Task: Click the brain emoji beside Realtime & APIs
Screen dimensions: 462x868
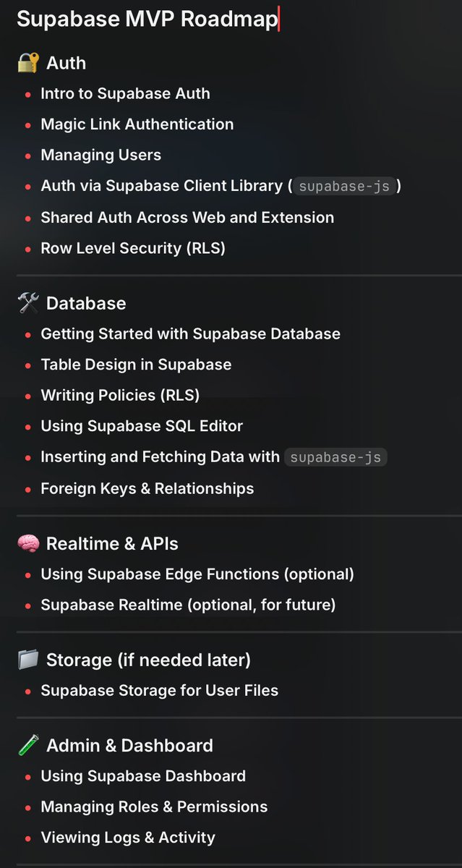Action: (27, 543)
